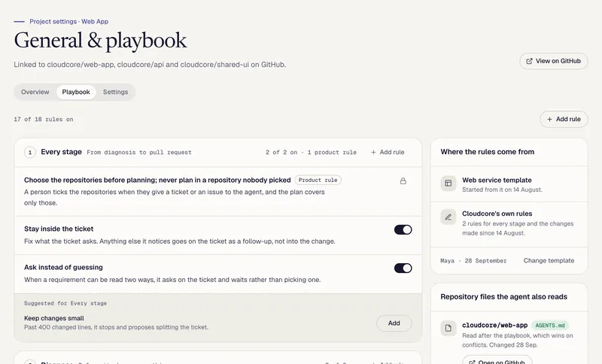This screenshot has width=602, height=364.
Task: Click the Cloudcore's own rules pencil icon
Action: point(448,217)
